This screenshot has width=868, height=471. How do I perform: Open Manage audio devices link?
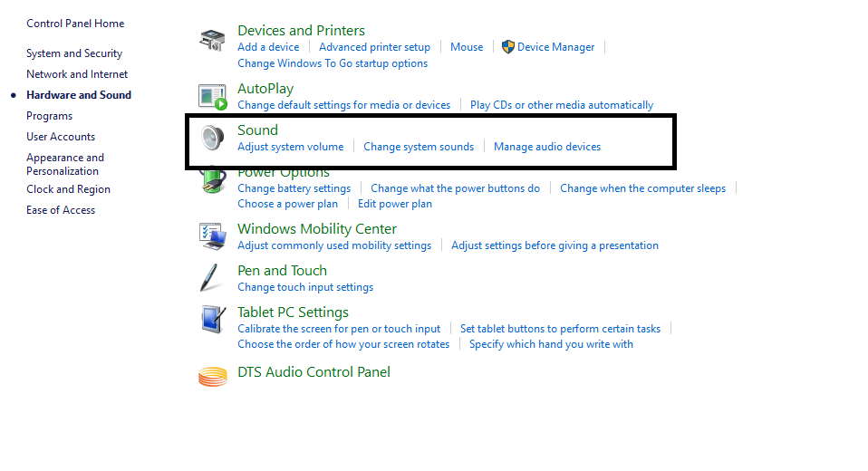pos(547,147)
